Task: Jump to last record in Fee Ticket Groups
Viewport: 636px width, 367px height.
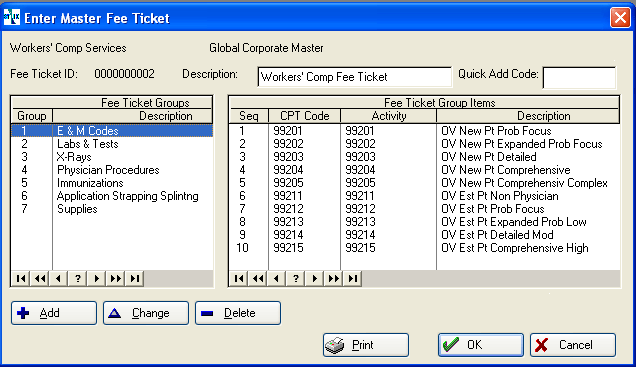Action: click(135, 279)
